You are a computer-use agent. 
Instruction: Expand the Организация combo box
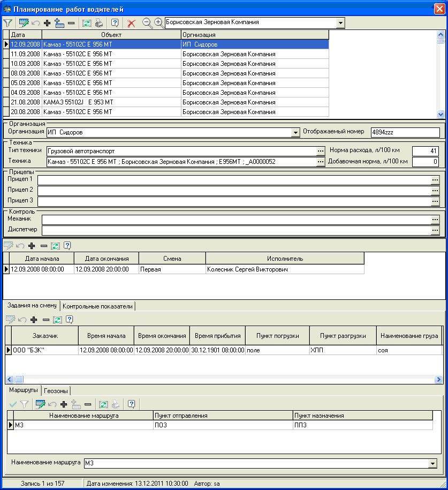[295, 132]
